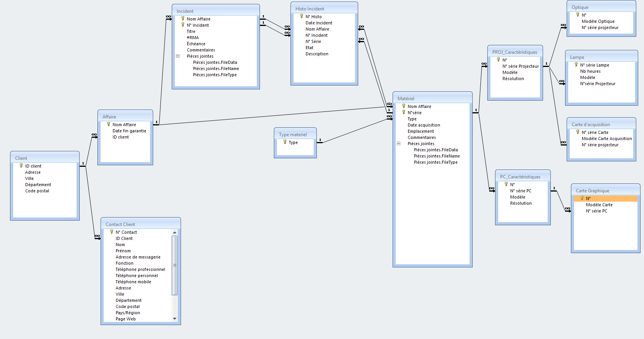Select the Échéance field in Incident
This screenshot has width=644, height=339.
tap(196, 44)
